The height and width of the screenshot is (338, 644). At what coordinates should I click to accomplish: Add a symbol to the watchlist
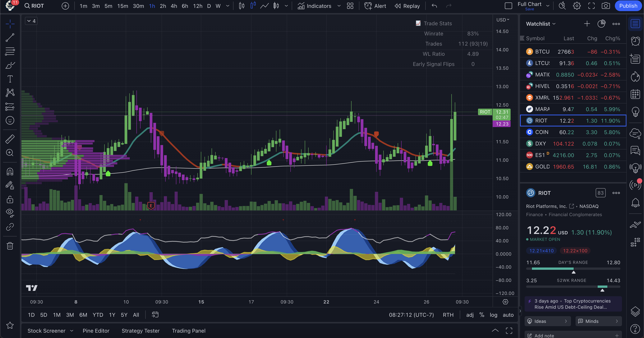(587, 24)
